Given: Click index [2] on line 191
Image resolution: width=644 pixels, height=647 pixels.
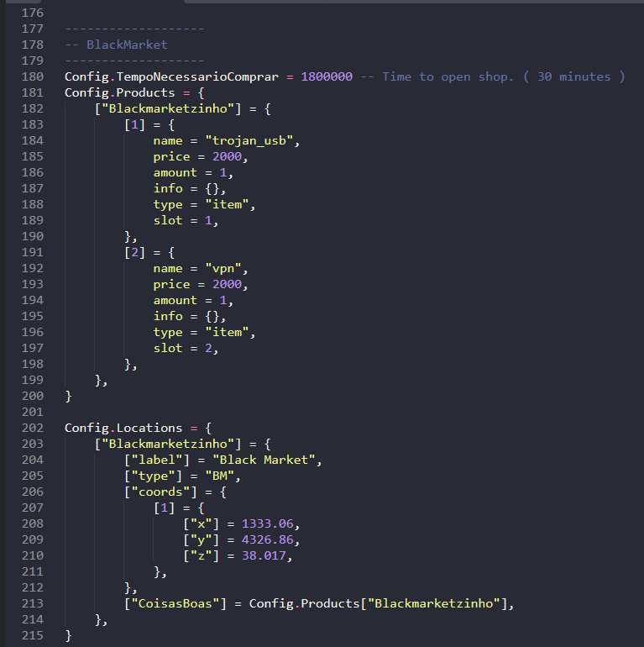Looking at the screenshot, I should click(x=135, y=253).
